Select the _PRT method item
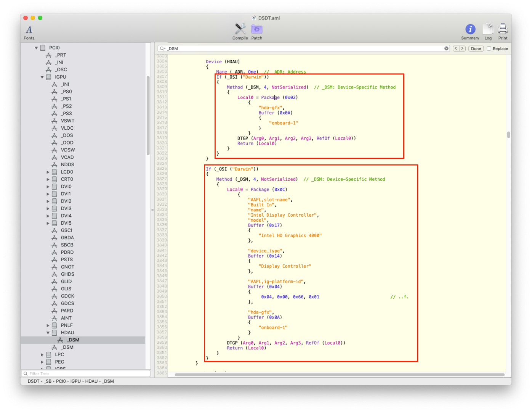The width and height of the screenshot is (532, 412). [61, 55]
